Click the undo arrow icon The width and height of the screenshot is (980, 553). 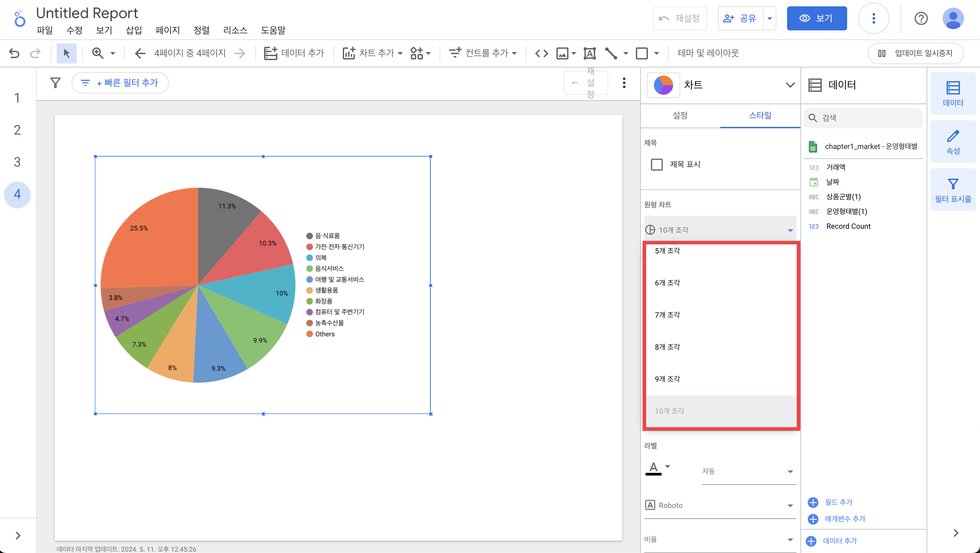coord(14,53)
